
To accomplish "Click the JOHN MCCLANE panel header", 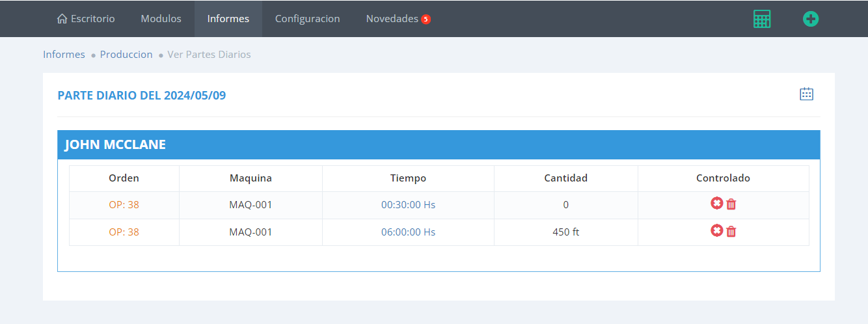I will pyautogui.click(x=115, y=144).
